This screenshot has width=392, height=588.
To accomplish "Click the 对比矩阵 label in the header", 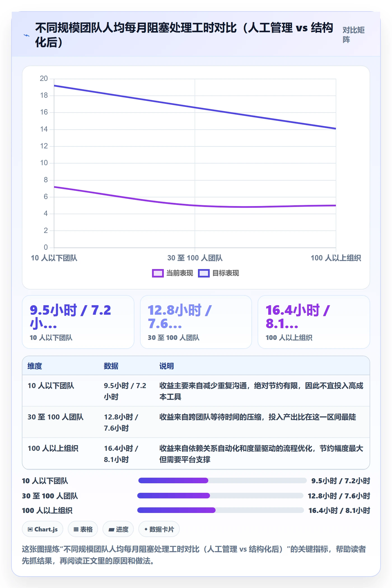I will pyautogui.click(x=353, y=35).
